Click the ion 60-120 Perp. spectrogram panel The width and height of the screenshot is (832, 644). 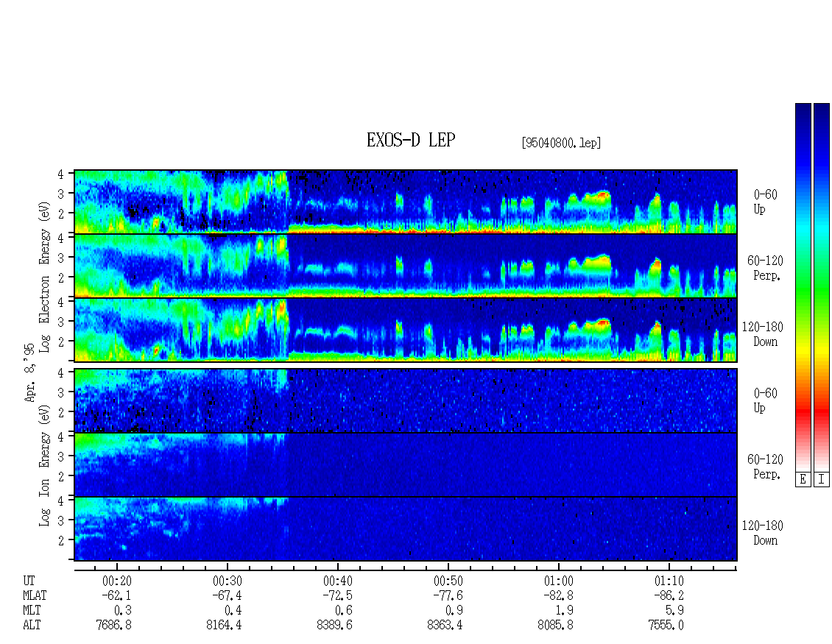click(406, 464)
